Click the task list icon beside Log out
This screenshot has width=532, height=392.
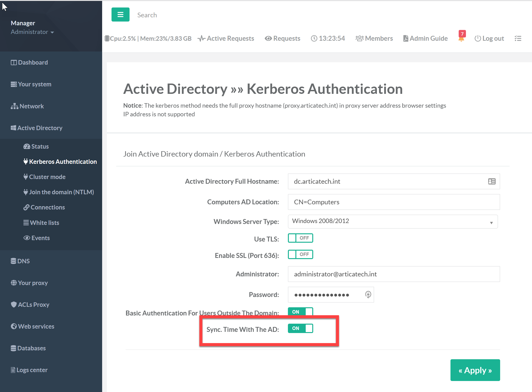518,38
